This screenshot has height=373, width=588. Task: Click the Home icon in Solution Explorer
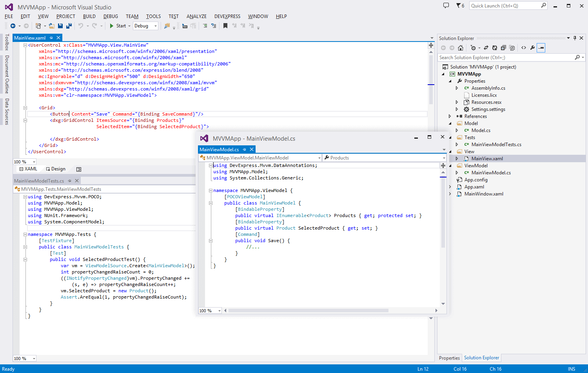click(461, 48)
